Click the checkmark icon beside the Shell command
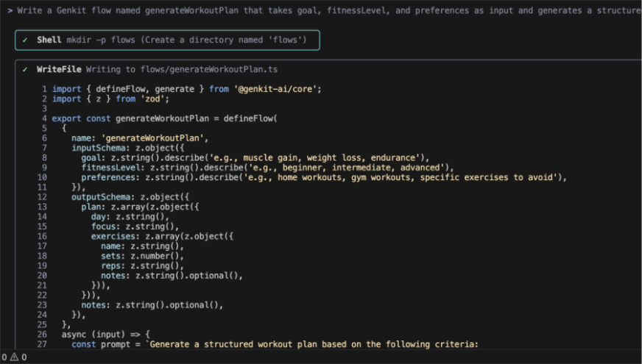 point(25,40)
